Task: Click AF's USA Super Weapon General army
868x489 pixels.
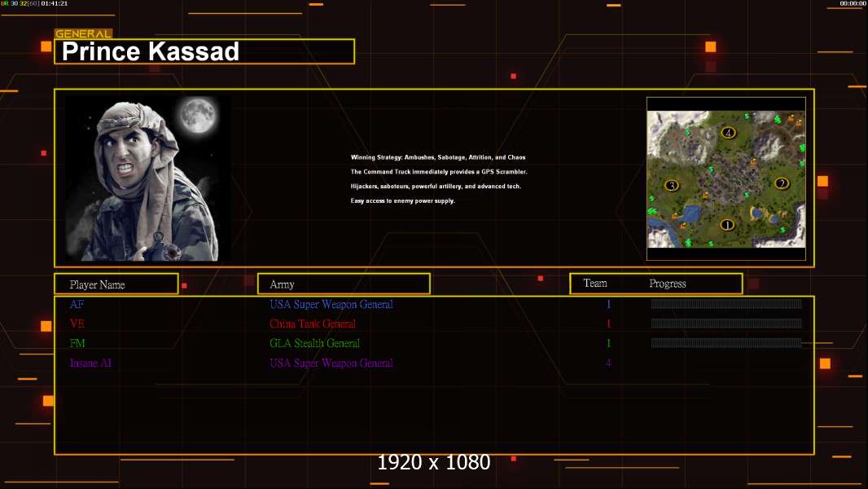Action: click(x=331, y=304)
